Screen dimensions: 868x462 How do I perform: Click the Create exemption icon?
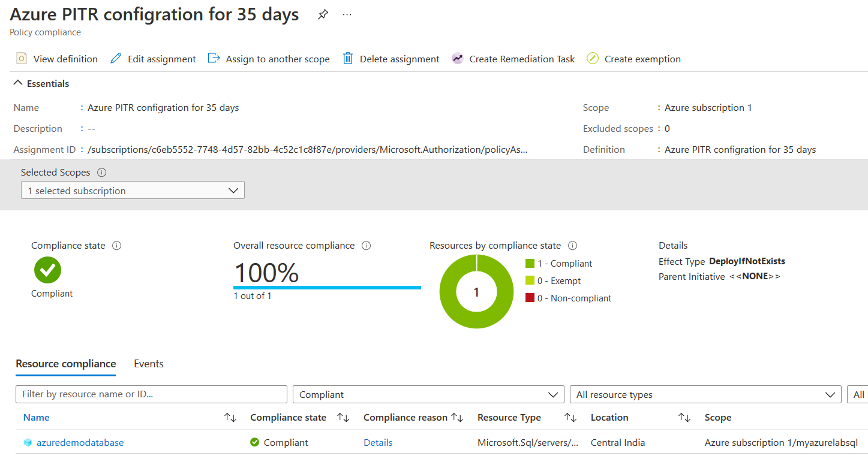593,59
